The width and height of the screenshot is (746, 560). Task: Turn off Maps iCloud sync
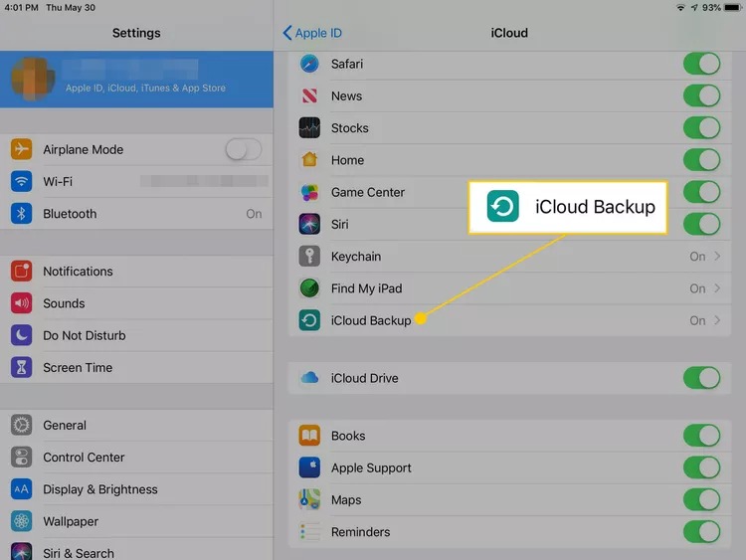[x=702, y=500]
